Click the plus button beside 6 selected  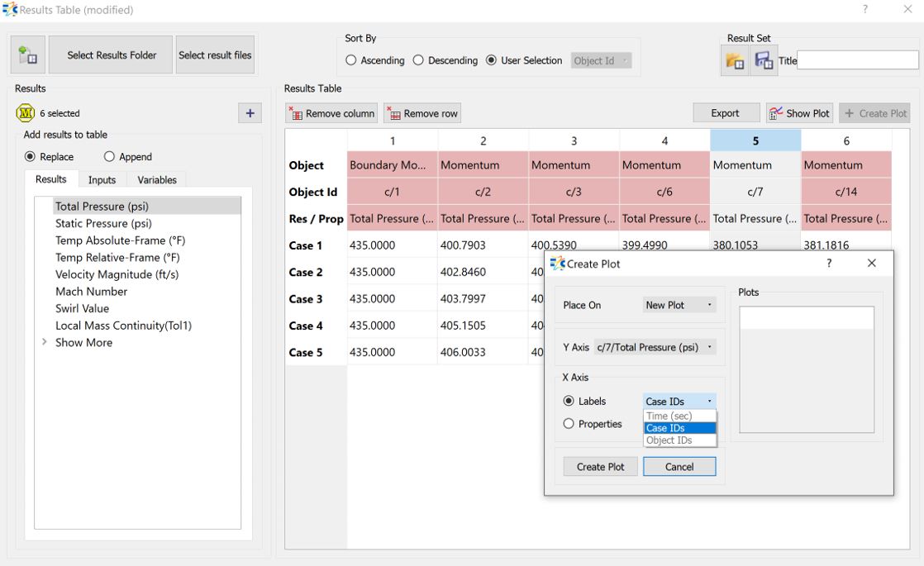point(250,113)
